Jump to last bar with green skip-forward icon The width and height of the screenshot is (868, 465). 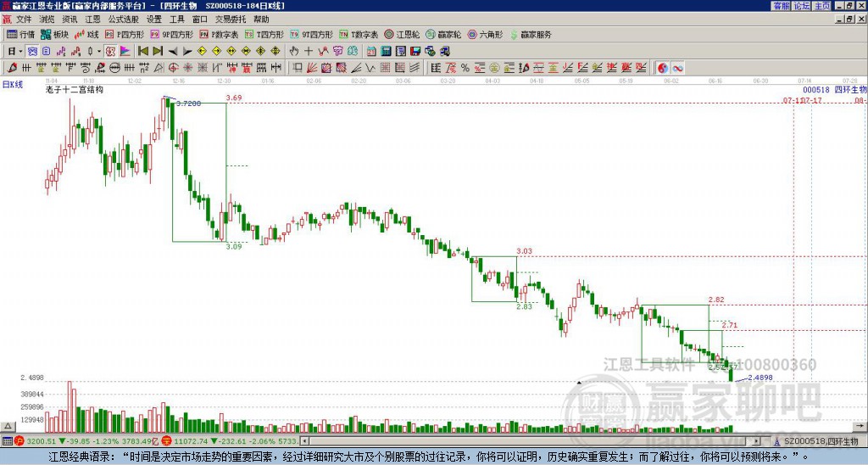(158, 52)
